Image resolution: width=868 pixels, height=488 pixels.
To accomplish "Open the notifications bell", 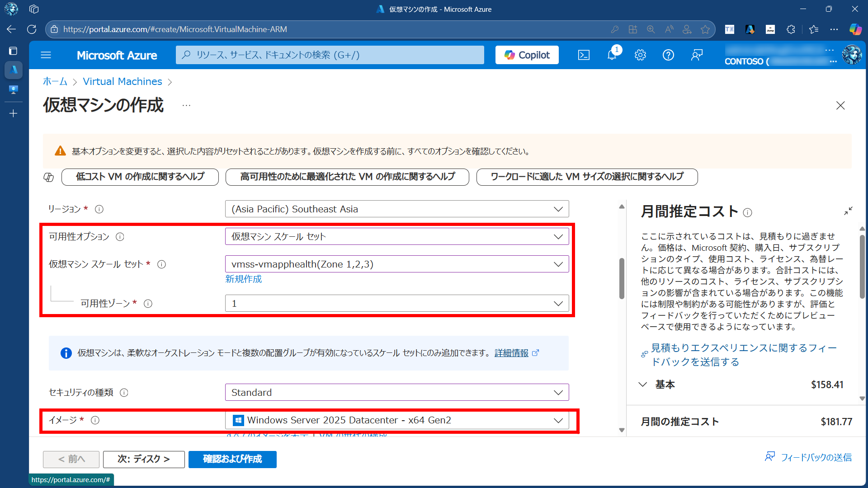I will pyautogui.click(x=612, y=55).
